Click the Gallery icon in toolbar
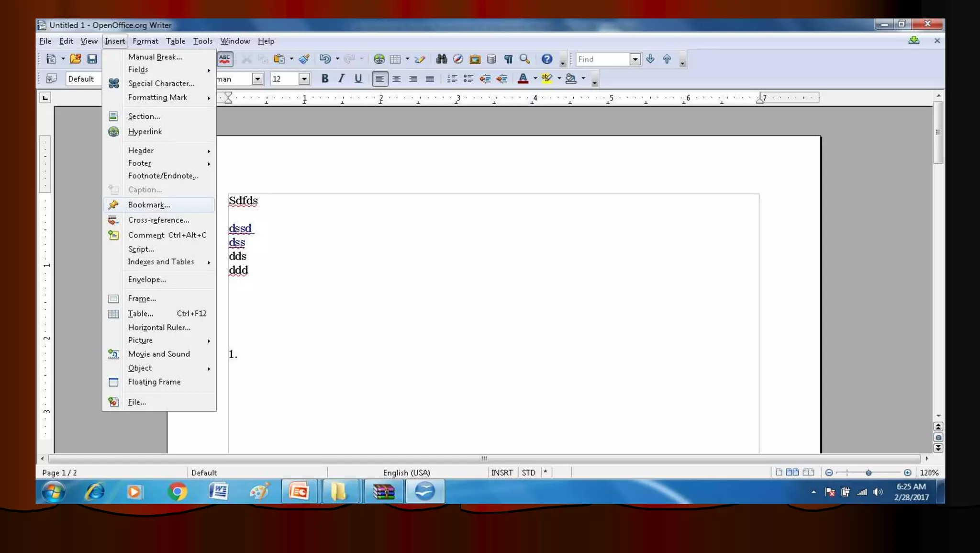The height and width of the screenshot is (553, 980). (475, 59)
